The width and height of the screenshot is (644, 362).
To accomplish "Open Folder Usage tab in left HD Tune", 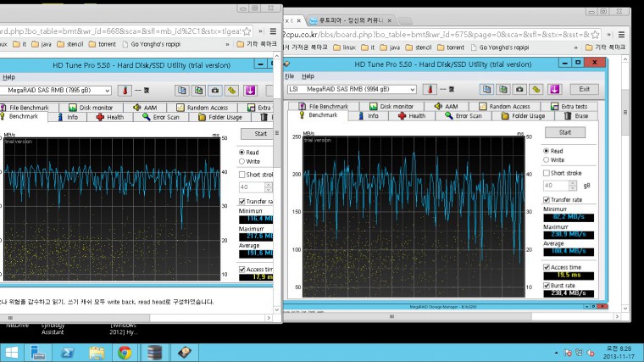I will click(x=220, y=117).
